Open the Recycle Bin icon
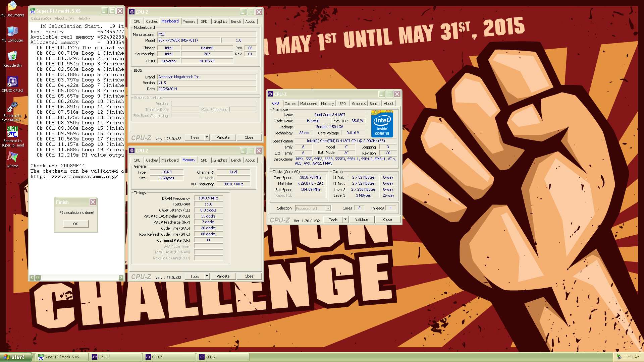This screenshot has height=362, width=644. [12, 59]
